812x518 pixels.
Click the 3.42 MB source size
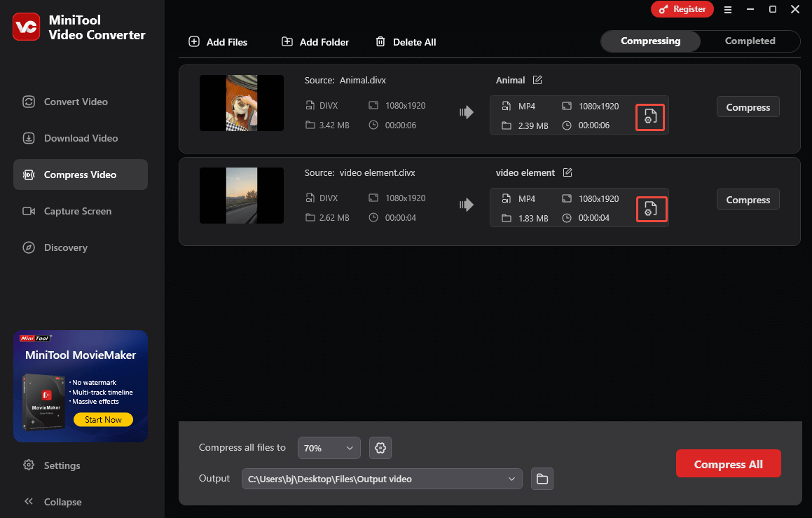coord(334,125)
